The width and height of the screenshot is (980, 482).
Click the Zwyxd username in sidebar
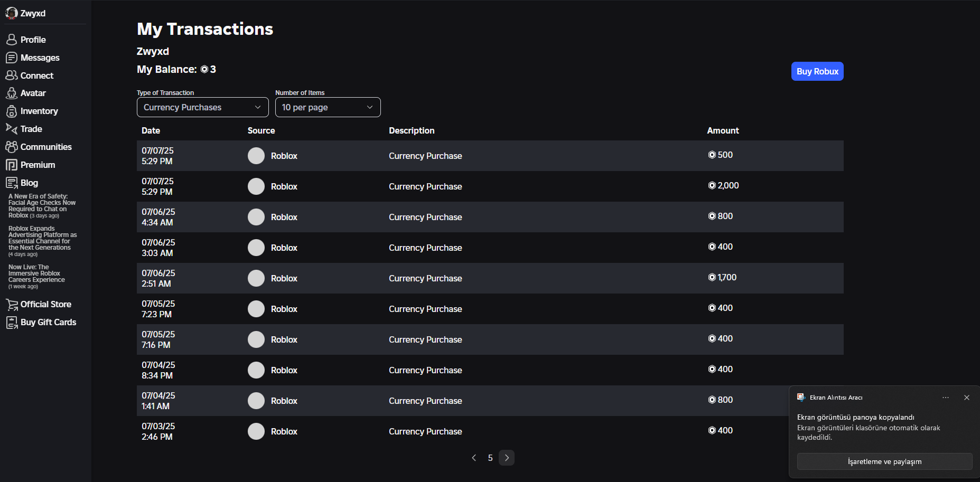(x=33, y=13)
